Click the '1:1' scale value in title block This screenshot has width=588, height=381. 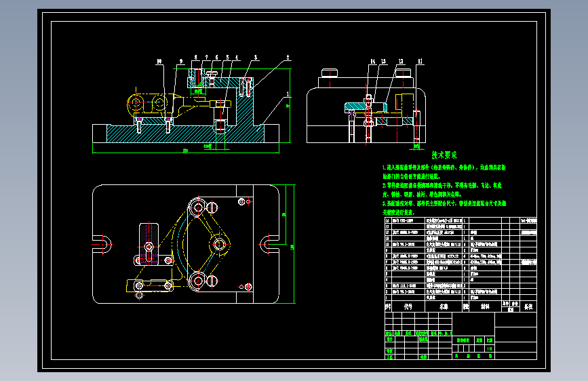click(490, 348)
